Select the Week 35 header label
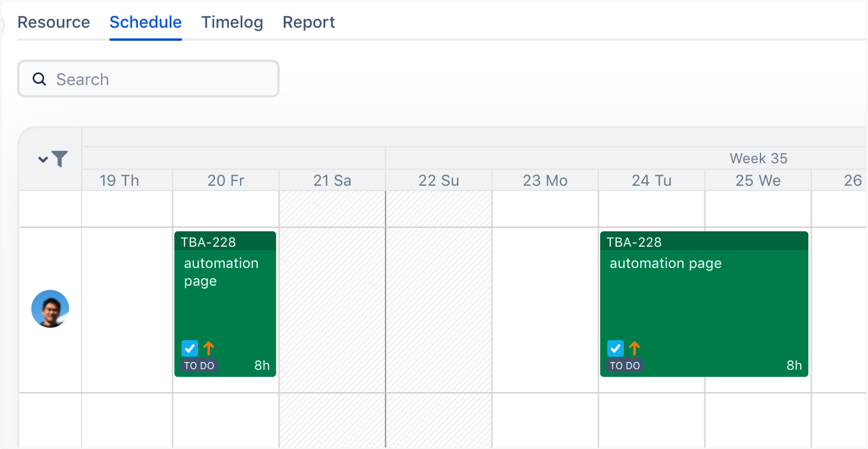The height and width of the screenshot is (449, 868). tap(758, 158)
